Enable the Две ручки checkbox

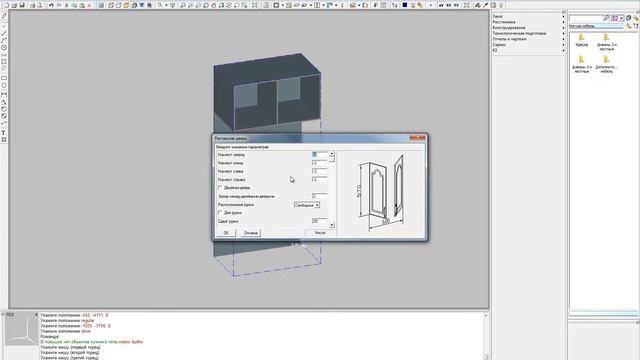[x=220, y=212]
